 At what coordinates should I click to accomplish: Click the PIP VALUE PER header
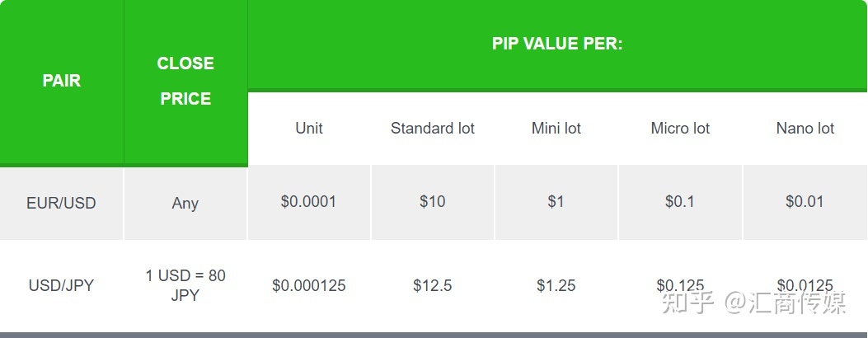[557, 43]
